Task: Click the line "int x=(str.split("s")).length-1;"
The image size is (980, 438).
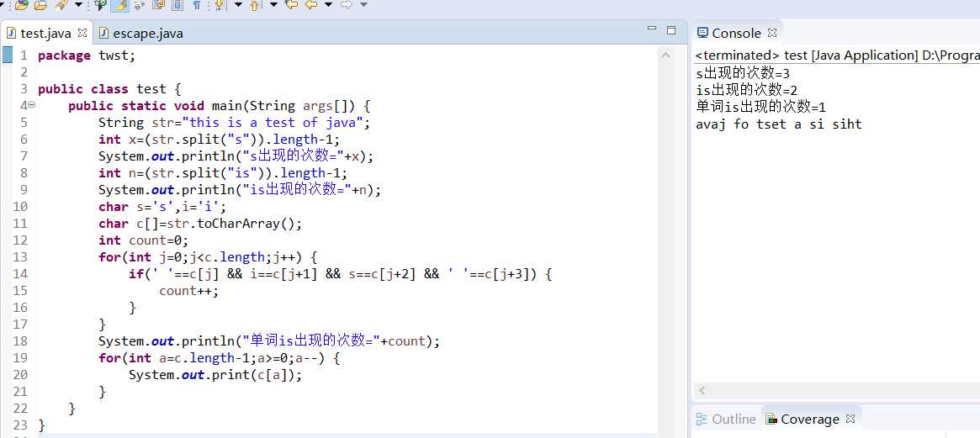Action: click(220, 140)
